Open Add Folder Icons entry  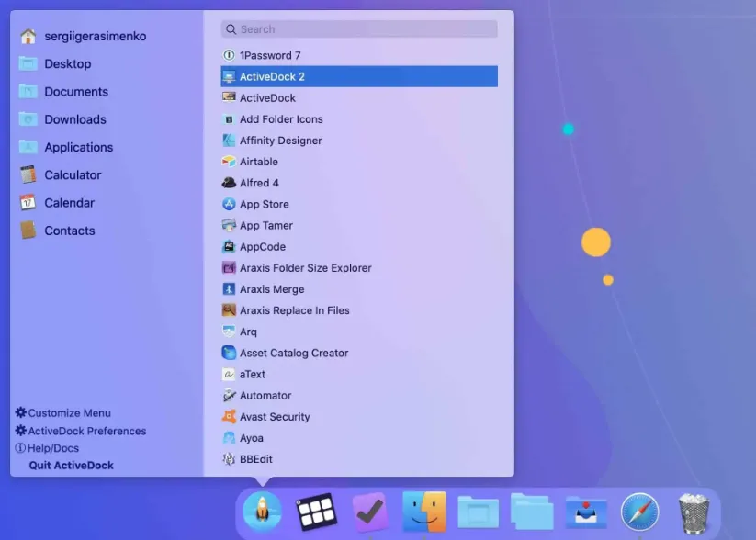tap(359, 119)
